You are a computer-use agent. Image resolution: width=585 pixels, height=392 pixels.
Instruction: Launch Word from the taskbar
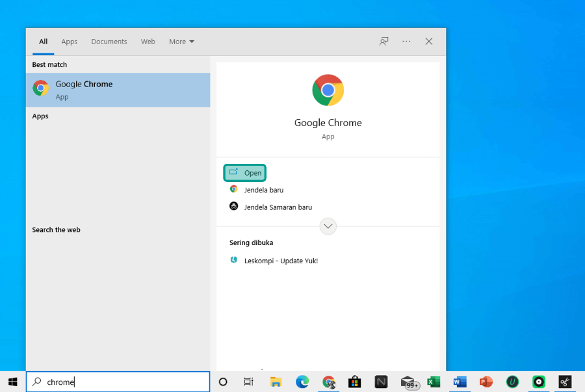coord(460,382)
